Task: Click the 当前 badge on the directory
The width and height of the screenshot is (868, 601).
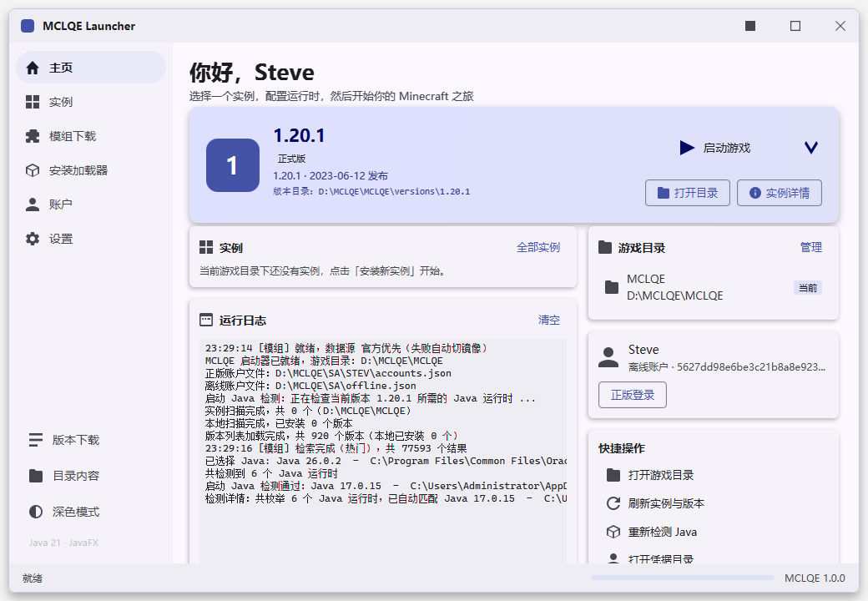Action: [x=808, y=288]
